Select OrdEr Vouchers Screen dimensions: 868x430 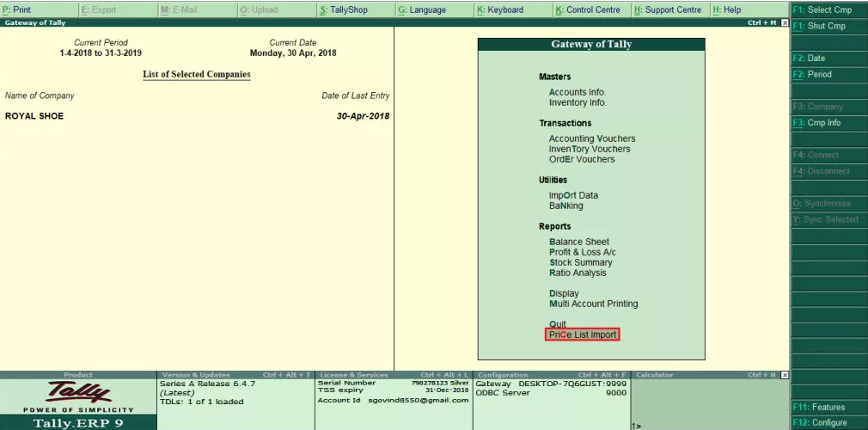(x=581, y=159)
